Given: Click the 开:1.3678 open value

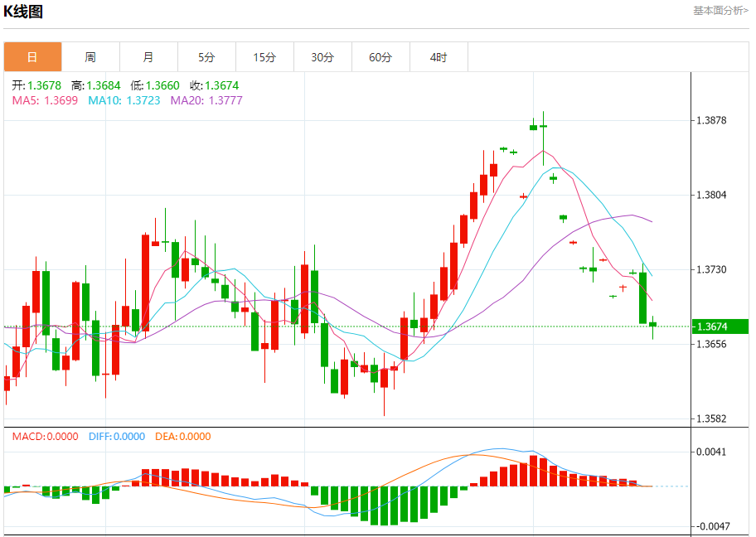Looking at the screenshot, I should coord(36,86).
